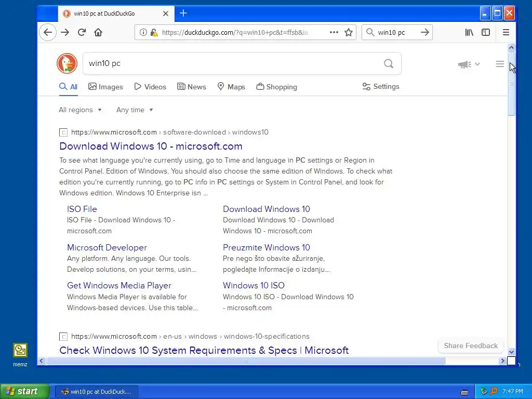Open DuckDuckGo side hamburger menu

point(500,64)
